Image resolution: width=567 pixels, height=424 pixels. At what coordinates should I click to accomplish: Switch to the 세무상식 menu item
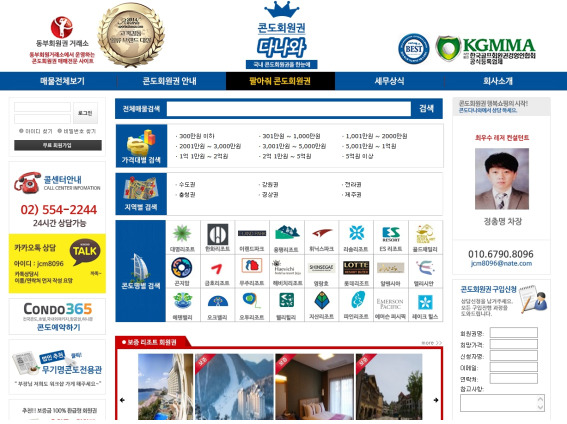click(389, 81)
